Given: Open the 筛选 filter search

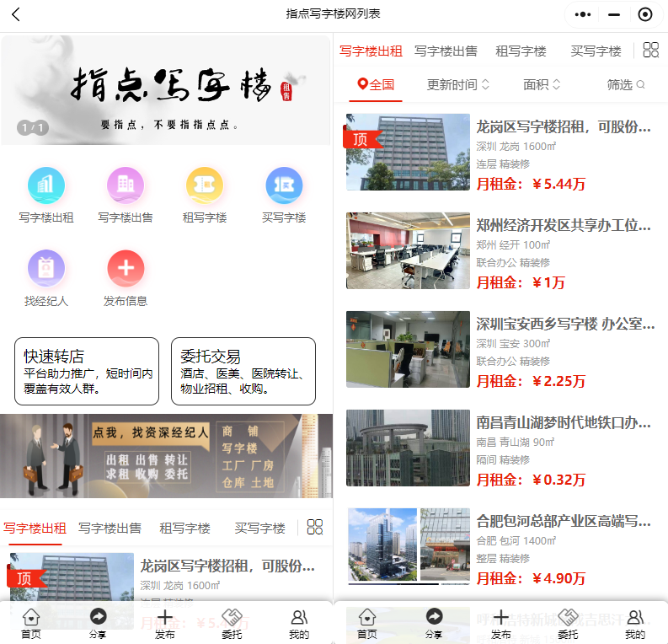Looking at the screenshot, I should [625, 84].
